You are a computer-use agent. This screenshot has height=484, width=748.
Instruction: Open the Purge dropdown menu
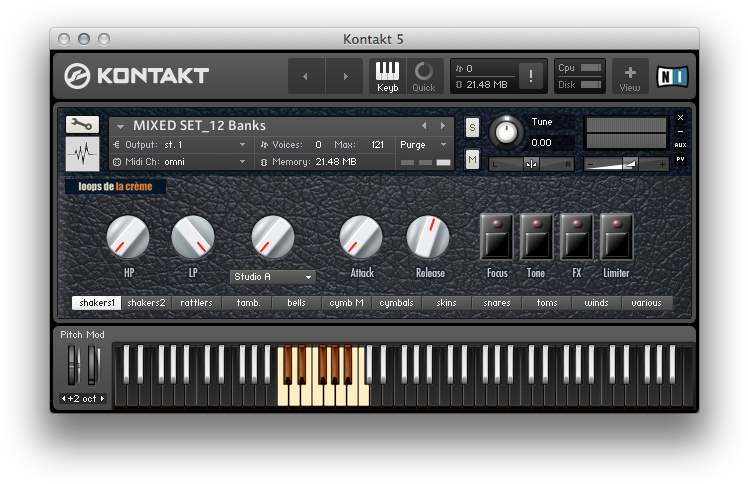[425, 145]
